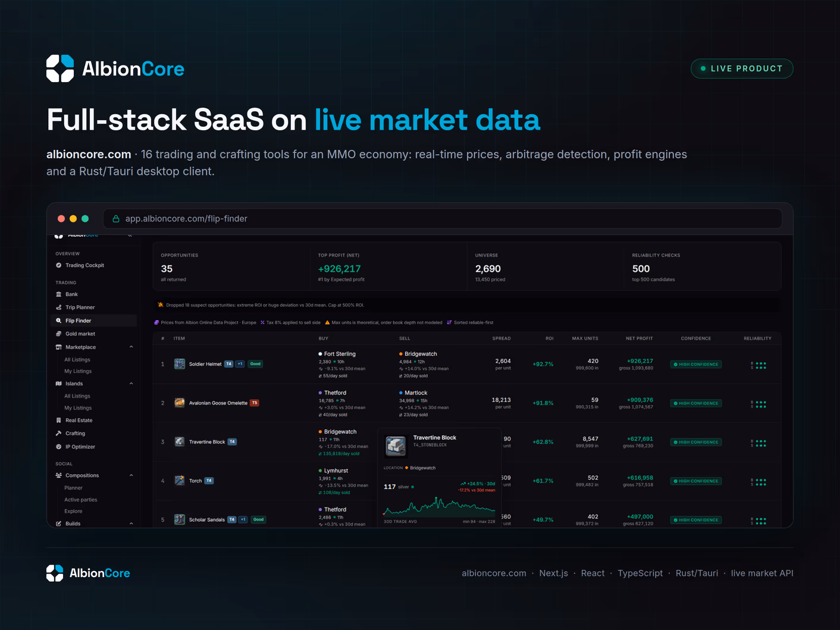Sort by the MAX UNITS column header

point(585,338)
